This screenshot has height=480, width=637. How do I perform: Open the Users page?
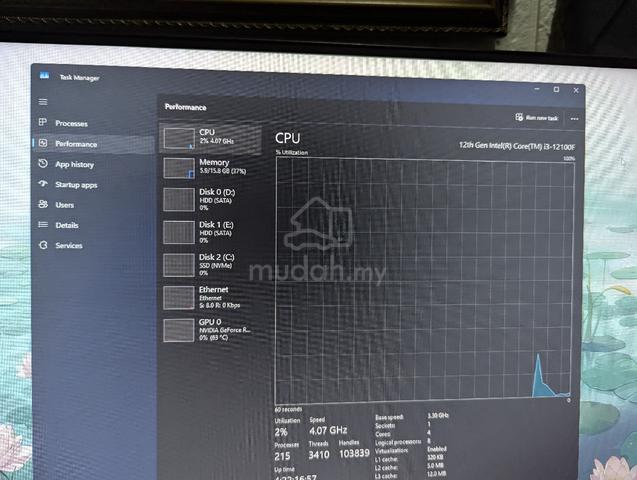pos(65,205)
